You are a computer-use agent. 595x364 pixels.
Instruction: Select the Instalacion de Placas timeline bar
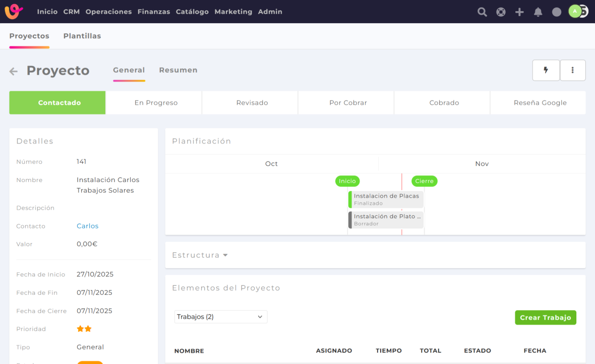(x=386, y=199)
